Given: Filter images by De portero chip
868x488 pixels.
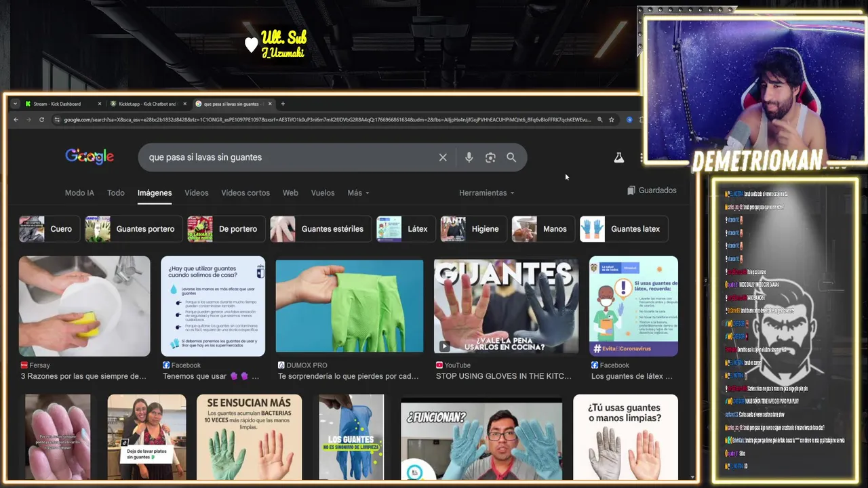Looking at the screenshot, I should [x=226, y=229].
